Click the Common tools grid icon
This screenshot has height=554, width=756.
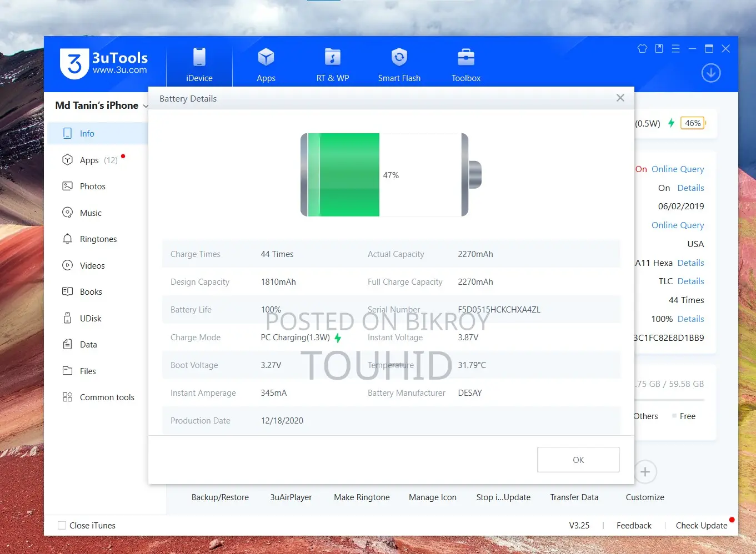68,397
